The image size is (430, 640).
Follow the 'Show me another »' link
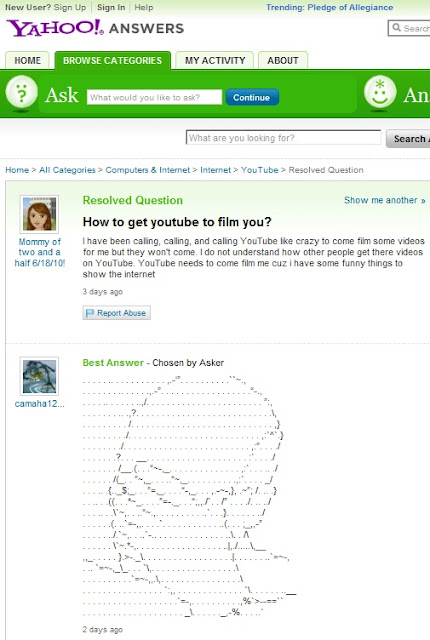[385, 200]
